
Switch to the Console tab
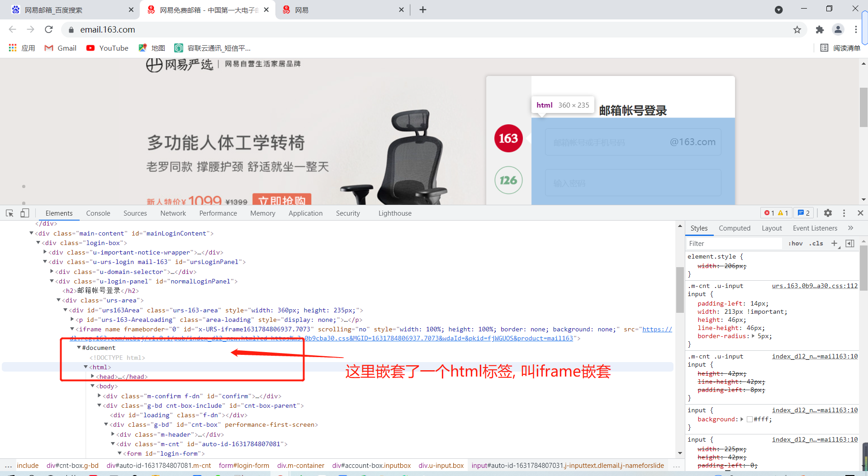click(x=98, y=213)
